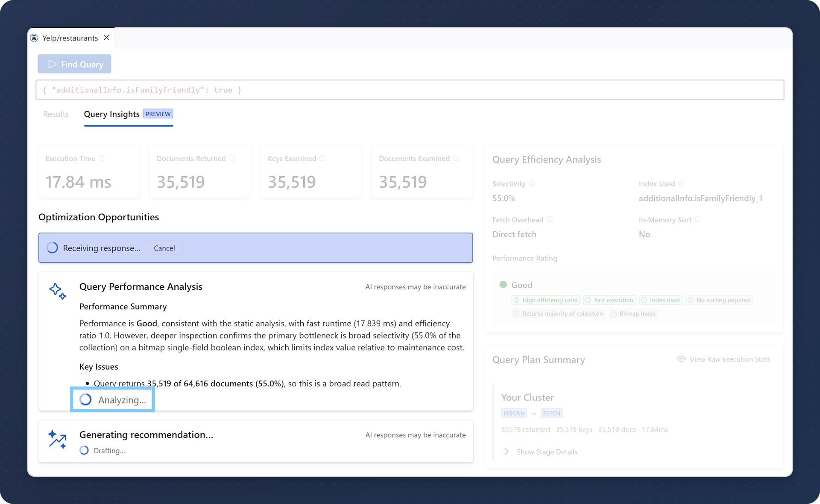
Task: Select the Yelp/restaurants tab
Action: (x=71, y=38)
